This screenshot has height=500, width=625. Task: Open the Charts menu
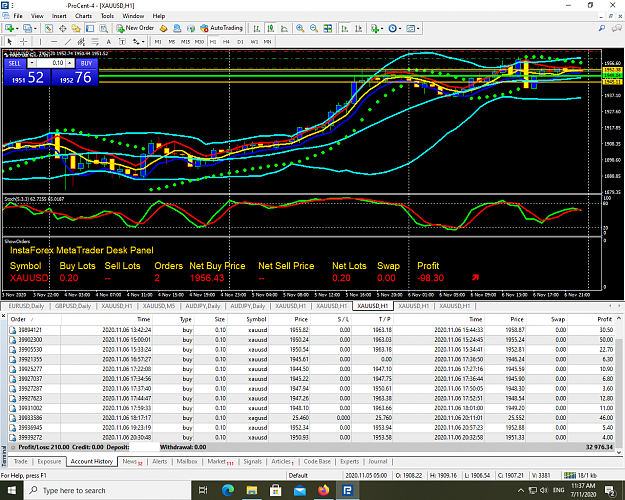[x=83, y=16]
